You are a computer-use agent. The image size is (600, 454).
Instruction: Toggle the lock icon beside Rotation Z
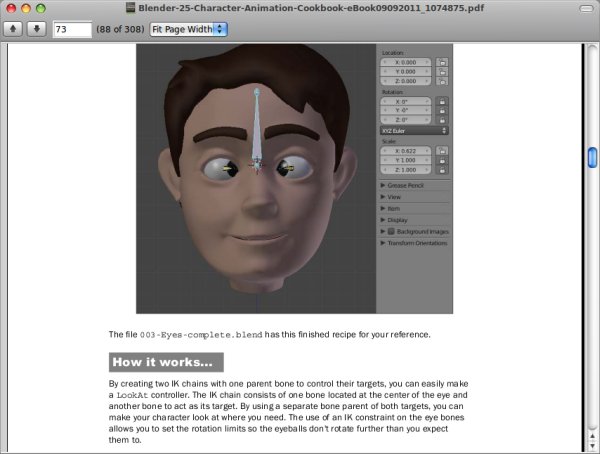click(x=442, y=120)
